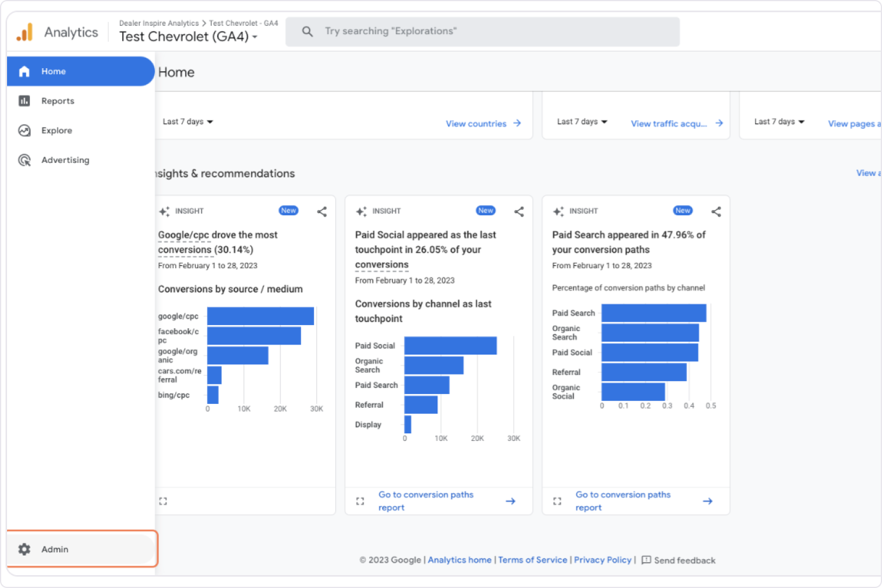Open Last 7 days dropdown near View pages
The height and width of the screenshot is (588, 882).
click(779, 122)
